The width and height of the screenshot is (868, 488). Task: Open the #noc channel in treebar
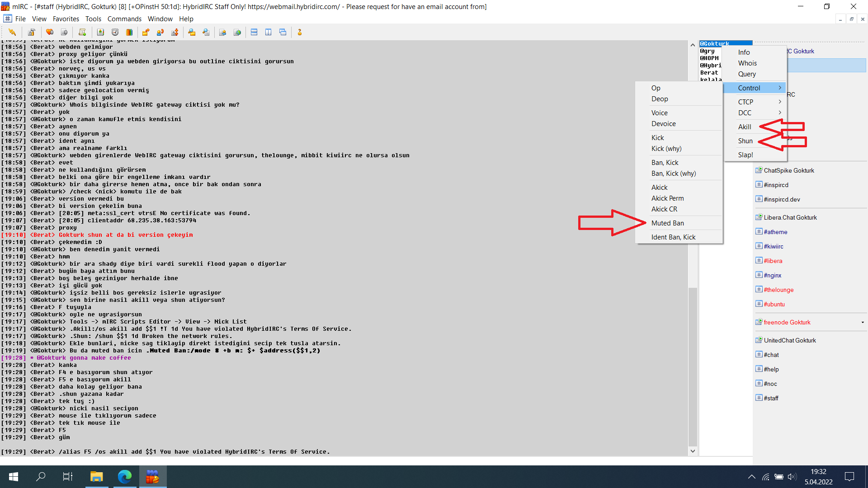coord(770,384)
